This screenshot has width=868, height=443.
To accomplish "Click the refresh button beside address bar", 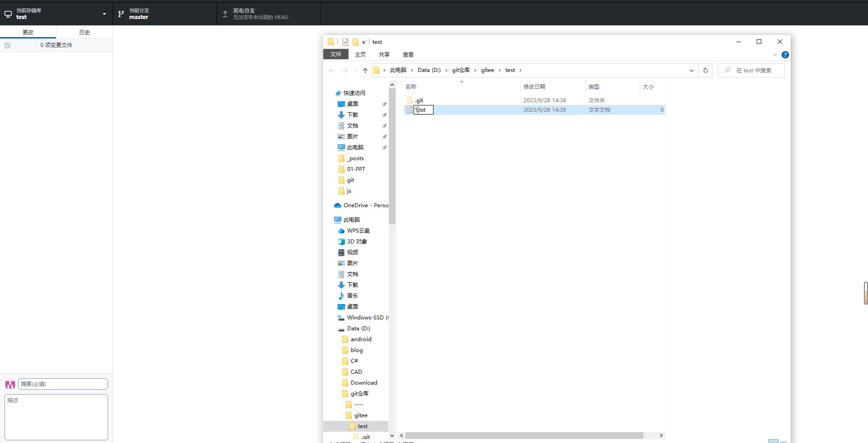I will (705, 71).
